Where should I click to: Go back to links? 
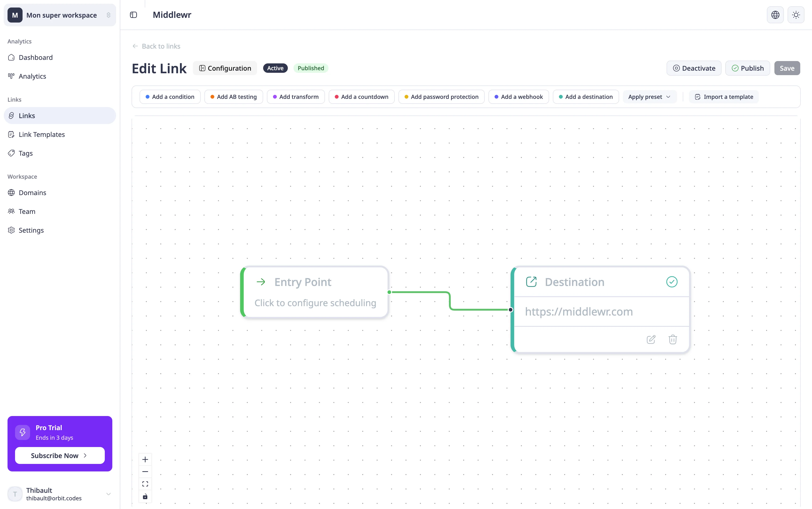(x=156, y=46)
